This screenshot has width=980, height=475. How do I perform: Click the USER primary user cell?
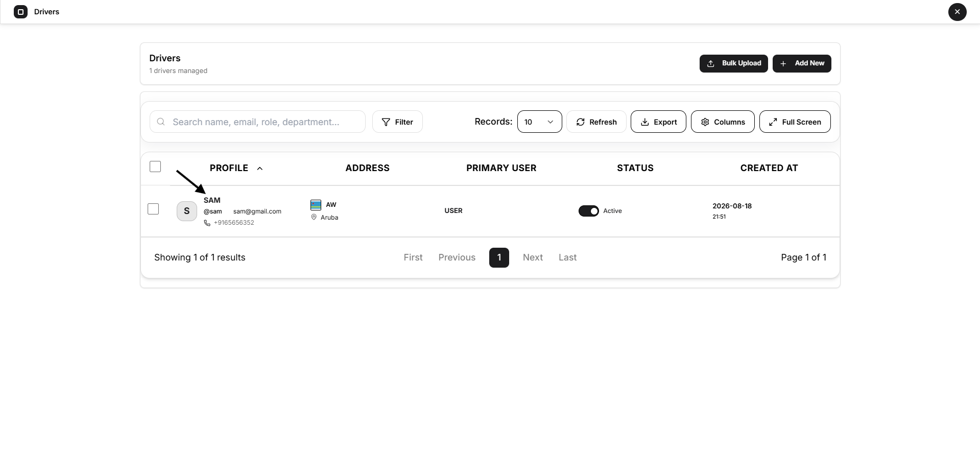453,210
